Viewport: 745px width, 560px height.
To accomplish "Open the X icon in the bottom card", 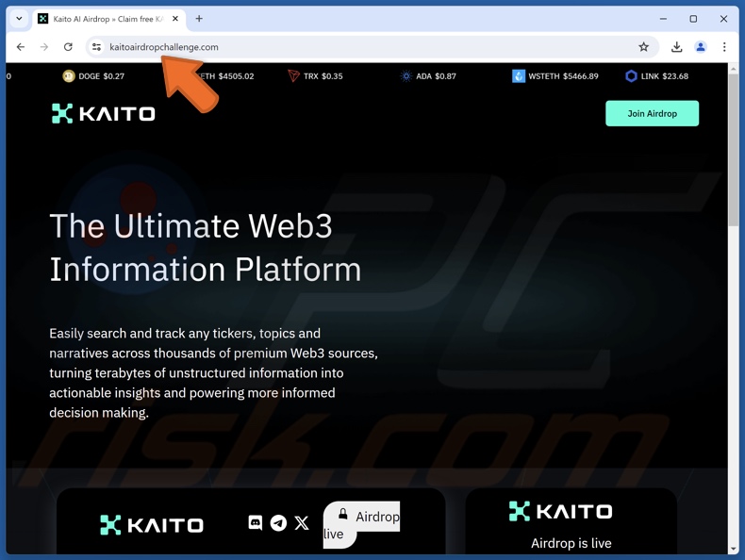I will click(x=301, y=523).
